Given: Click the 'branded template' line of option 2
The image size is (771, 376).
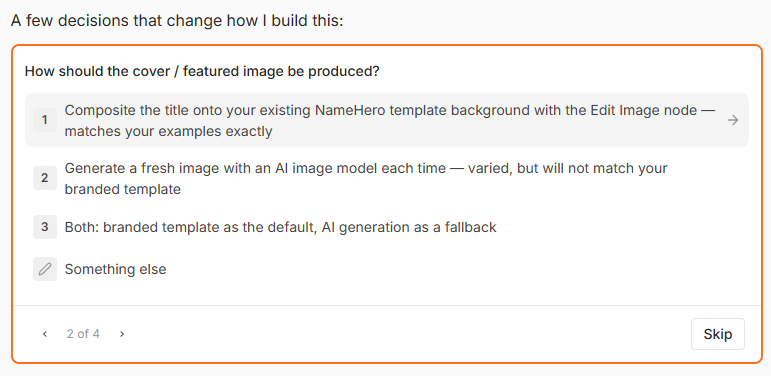Looking at the screenshot, I should (x=122, y=189).
